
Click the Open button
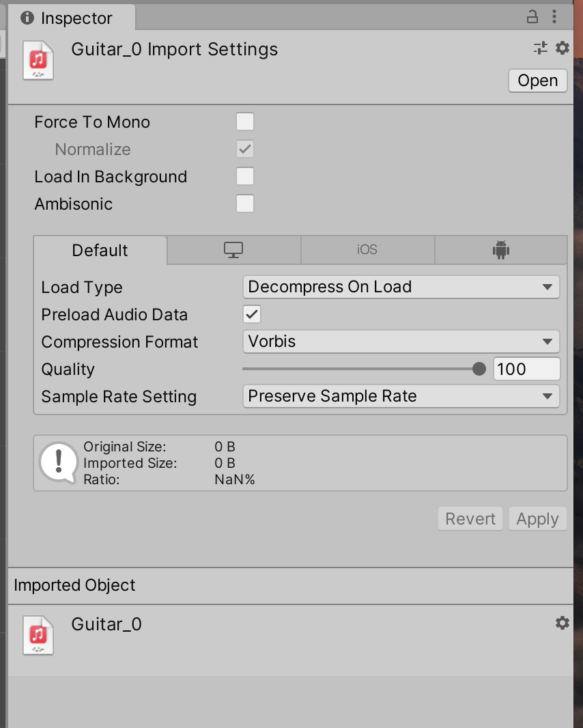[537, 81]
